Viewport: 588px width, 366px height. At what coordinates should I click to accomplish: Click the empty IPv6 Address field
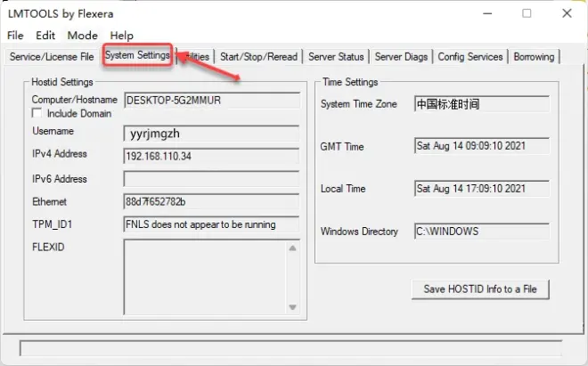(211, 179)
